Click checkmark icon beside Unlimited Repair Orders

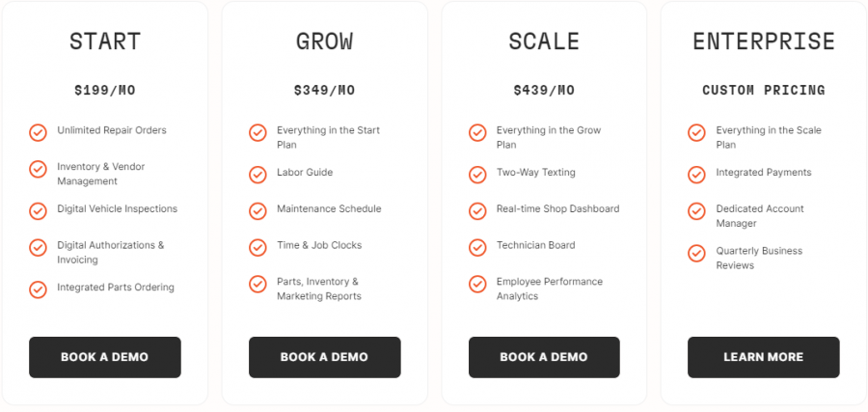click(x=38, y=132)
